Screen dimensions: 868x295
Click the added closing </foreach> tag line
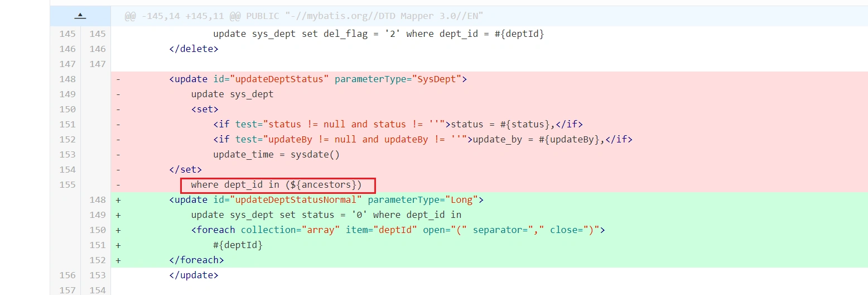196,260
